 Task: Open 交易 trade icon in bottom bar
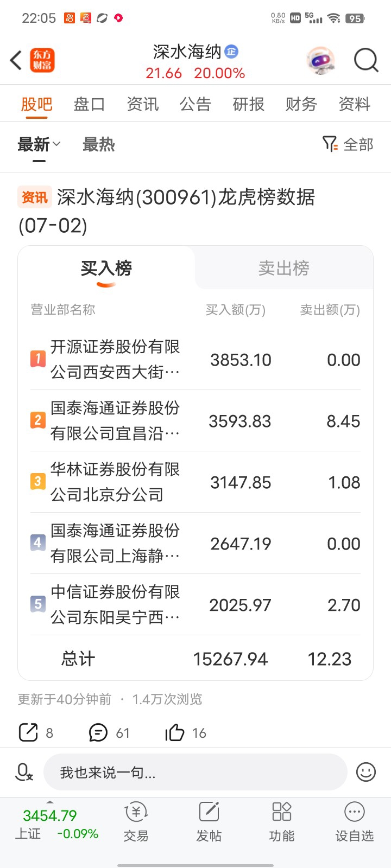point(136,822)
